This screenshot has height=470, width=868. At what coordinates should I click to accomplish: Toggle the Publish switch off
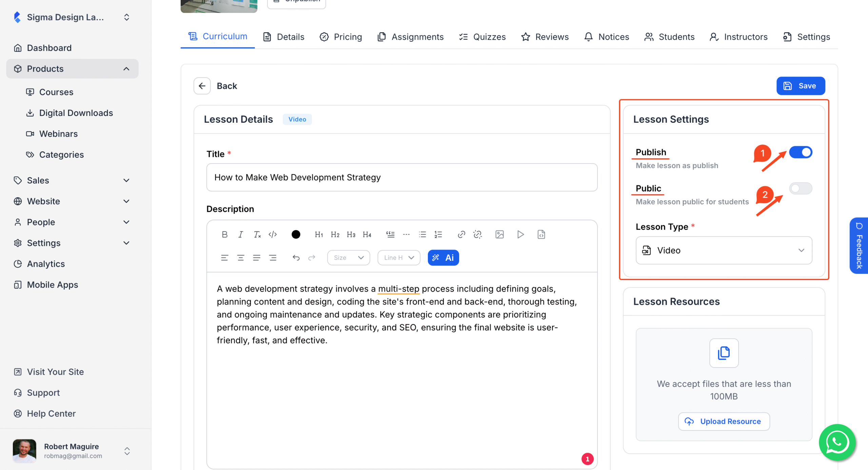pos(801,152)
